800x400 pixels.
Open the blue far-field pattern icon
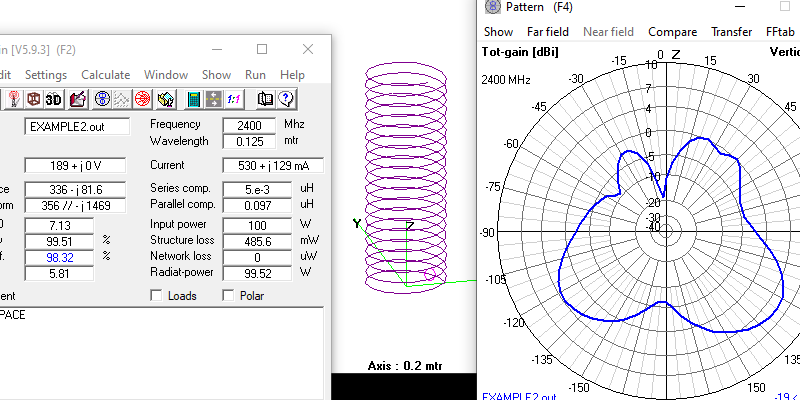[101, 99]
